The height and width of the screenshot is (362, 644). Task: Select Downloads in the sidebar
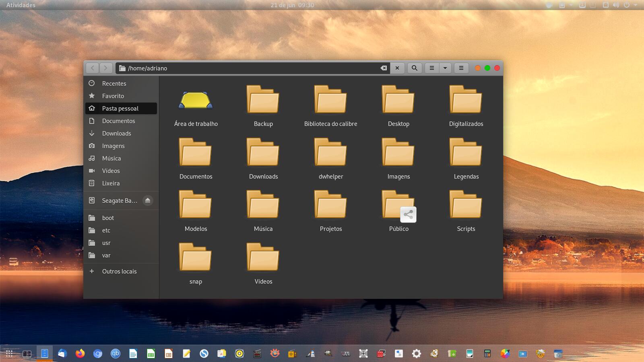pyautogui.click(x=116, y=134)
